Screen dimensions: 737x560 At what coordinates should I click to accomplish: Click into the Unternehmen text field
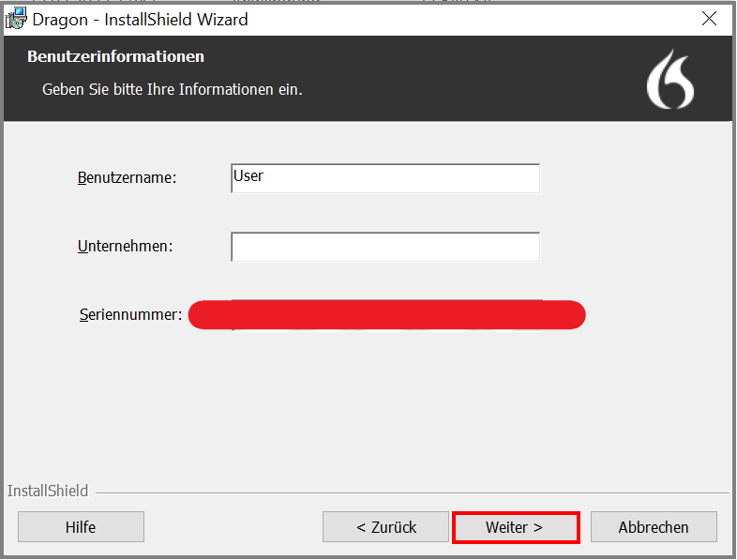pos(385,247)
